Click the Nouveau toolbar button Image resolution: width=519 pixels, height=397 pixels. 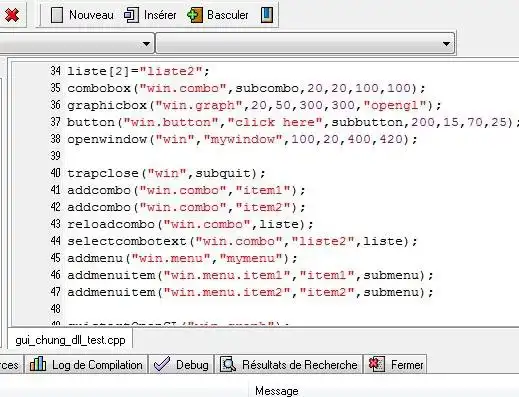coord(82,15)
